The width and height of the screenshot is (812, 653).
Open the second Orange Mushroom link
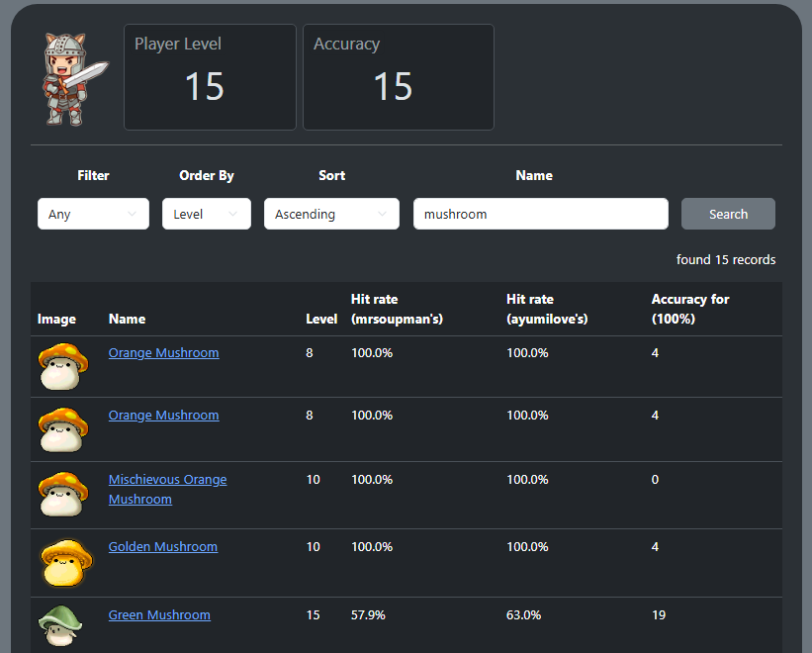click(163, 416)
